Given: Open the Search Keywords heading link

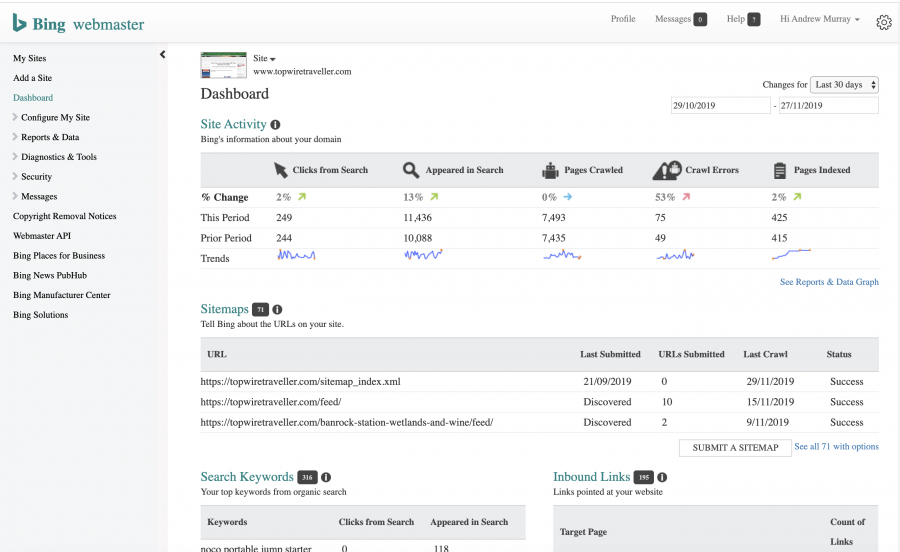Looking at the screenshot, I should (x=247, y=477).
